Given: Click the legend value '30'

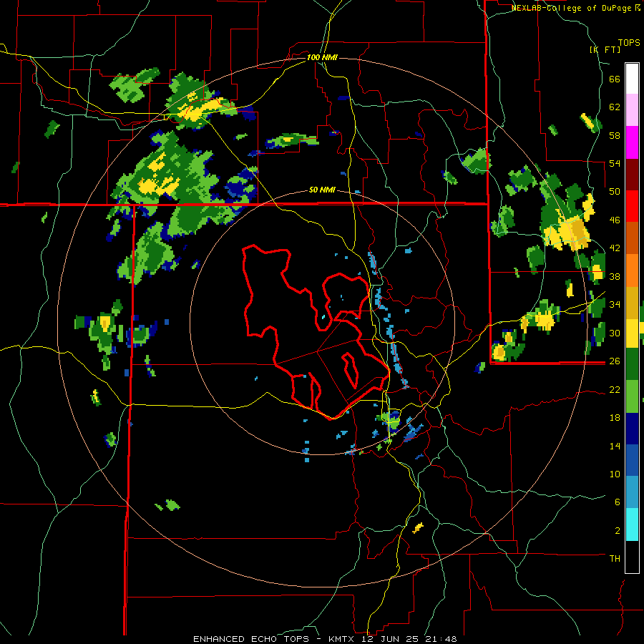Looking at the screenshot, I should click(x=615, y=333).
